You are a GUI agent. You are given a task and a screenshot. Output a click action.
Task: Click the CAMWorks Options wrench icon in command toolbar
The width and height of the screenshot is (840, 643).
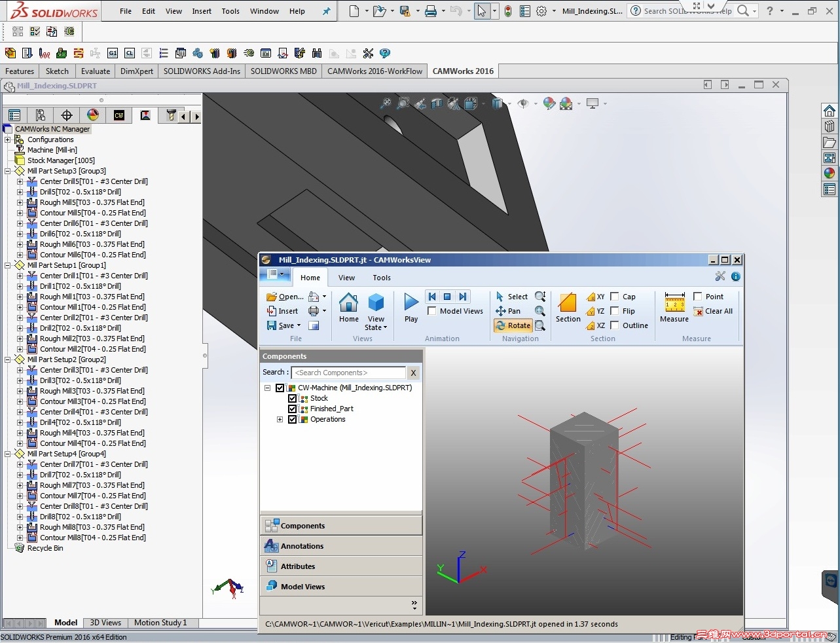[368, 53]
